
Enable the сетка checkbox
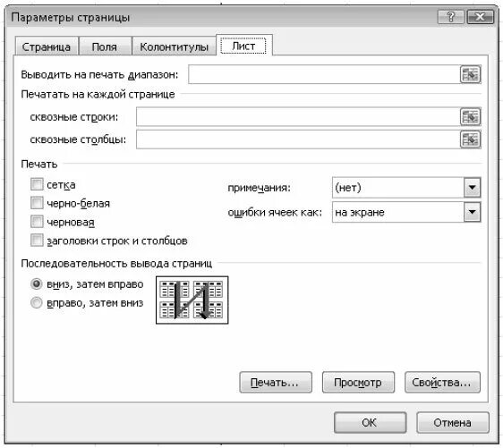(x=37, y=184)
